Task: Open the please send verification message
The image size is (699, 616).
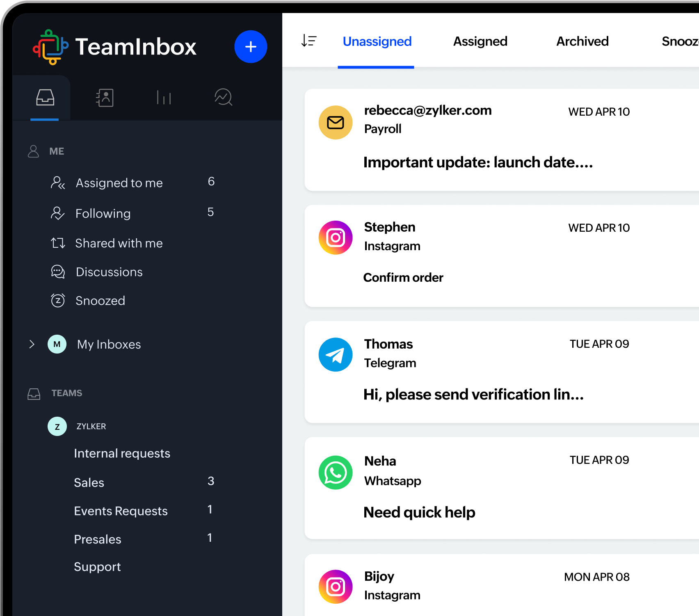Action: tap(473, 395)
